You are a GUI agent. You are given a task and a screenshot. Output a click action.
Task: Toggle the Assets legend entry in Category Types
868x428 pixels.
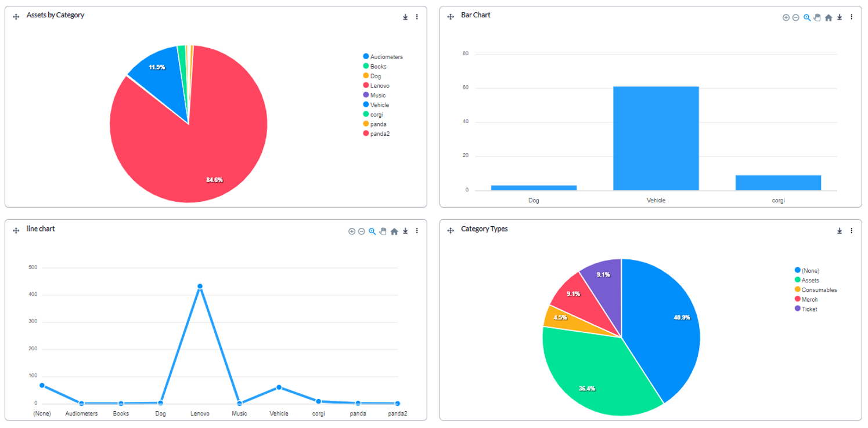[810, 280]
